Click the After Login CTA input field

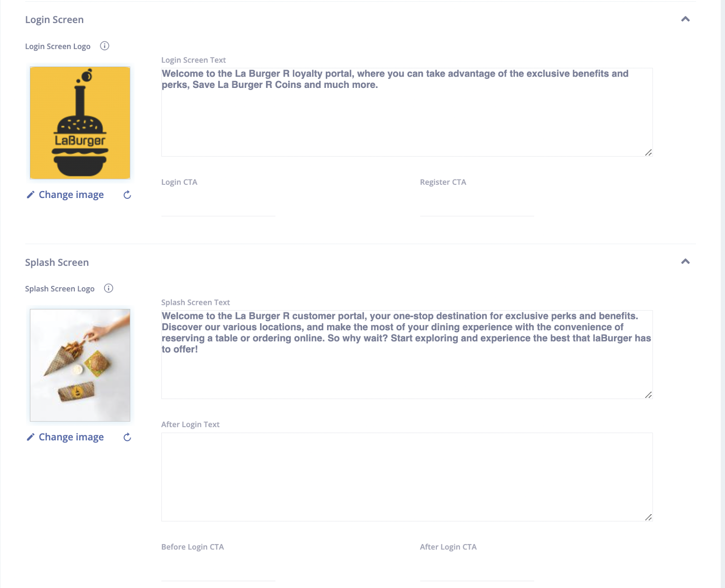point(477,571)
